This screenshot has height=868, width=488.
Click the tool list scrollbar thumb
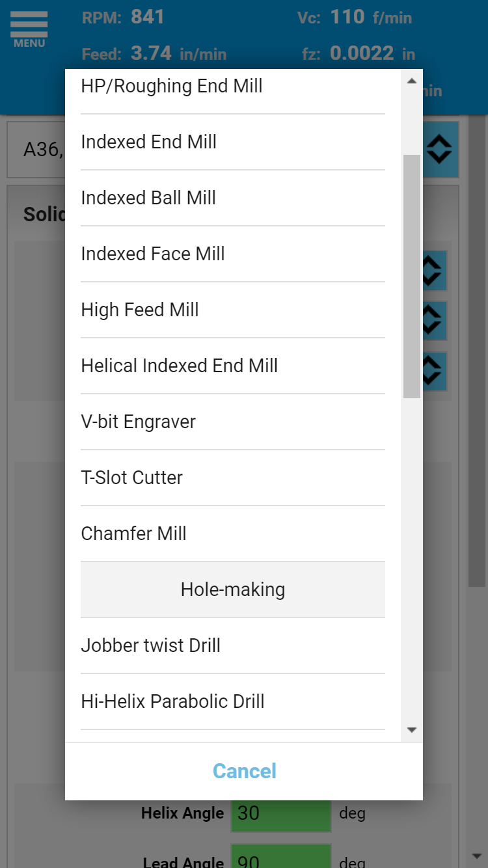coord(411,276)
